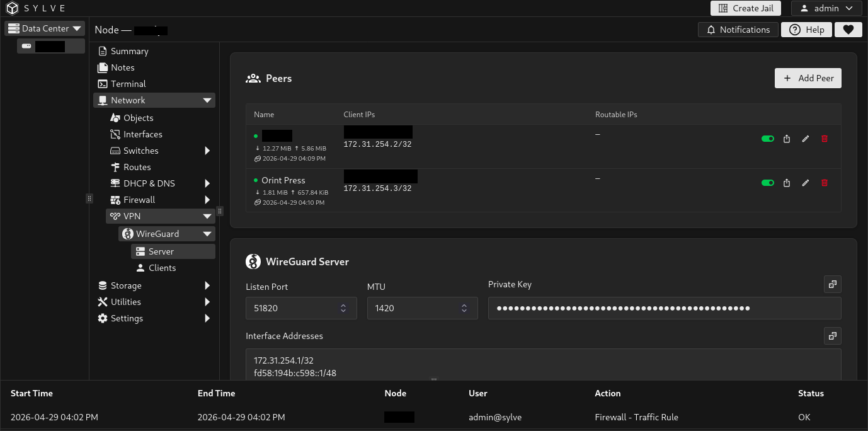
Task: Open the Clients page under WireGuard
Action: (x=162, y=268)
